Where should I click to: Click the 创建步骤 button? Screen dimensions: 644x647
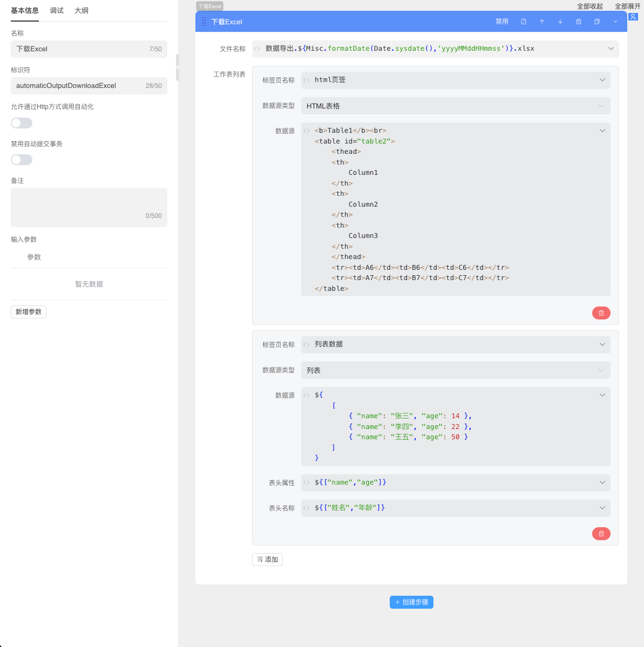(411, 602)
